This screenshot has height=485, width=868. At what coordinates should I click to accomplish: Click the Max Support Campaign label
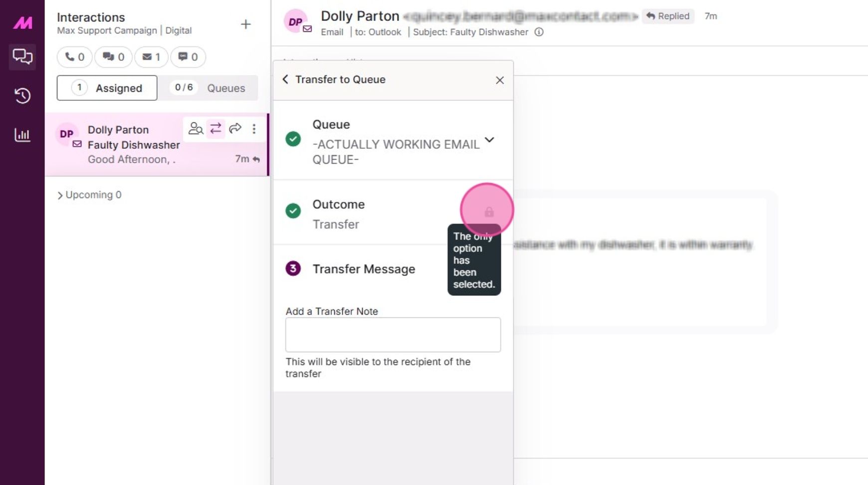(107, 30)
